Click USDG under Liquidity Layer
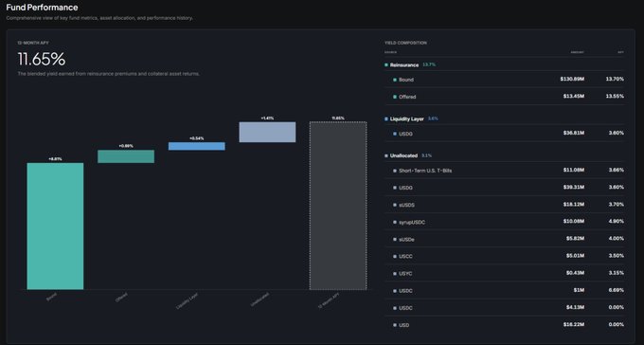The image size is (644, 345). click(x=405, y=134)
